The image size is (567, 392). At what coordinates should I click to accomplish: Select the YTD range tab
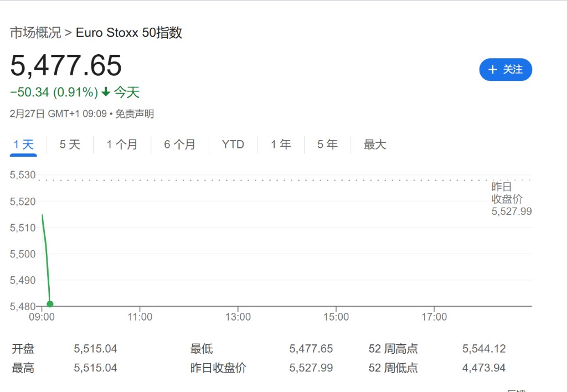click(x=233, y=145)
